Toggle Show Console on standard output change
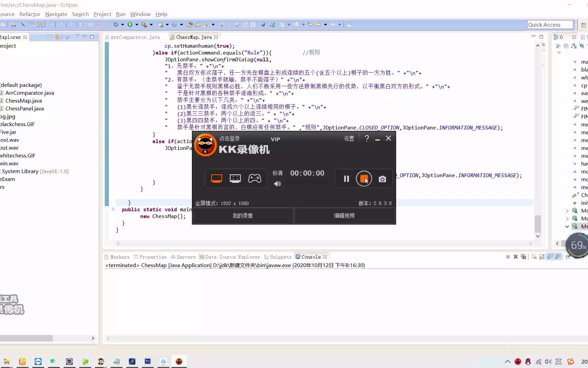The image size is (588, 368). click(x=550, y=257)
